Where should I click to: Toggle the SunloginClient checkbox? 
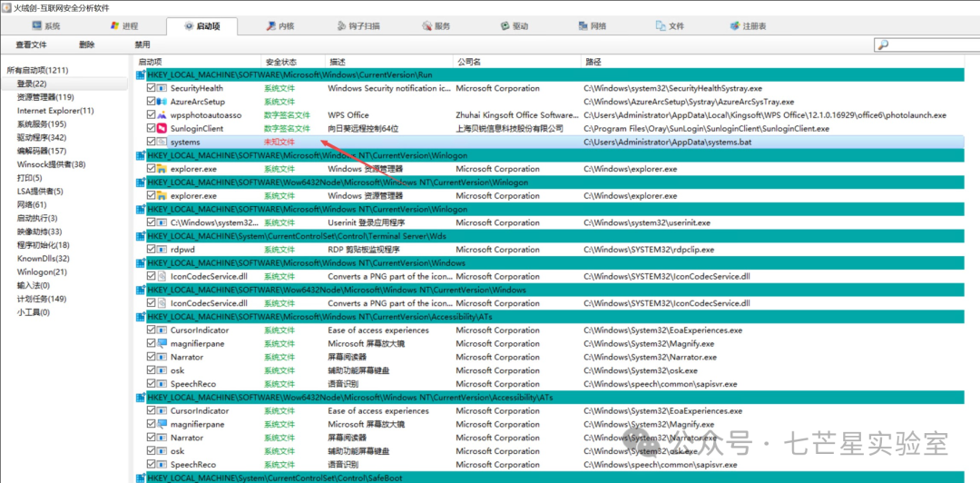[151, 129]
